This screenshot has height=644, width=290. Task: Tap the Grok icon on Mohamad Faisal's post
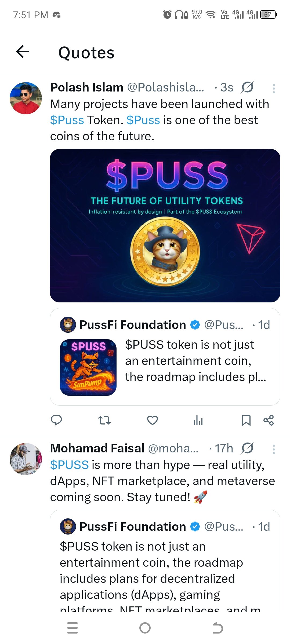247,448
